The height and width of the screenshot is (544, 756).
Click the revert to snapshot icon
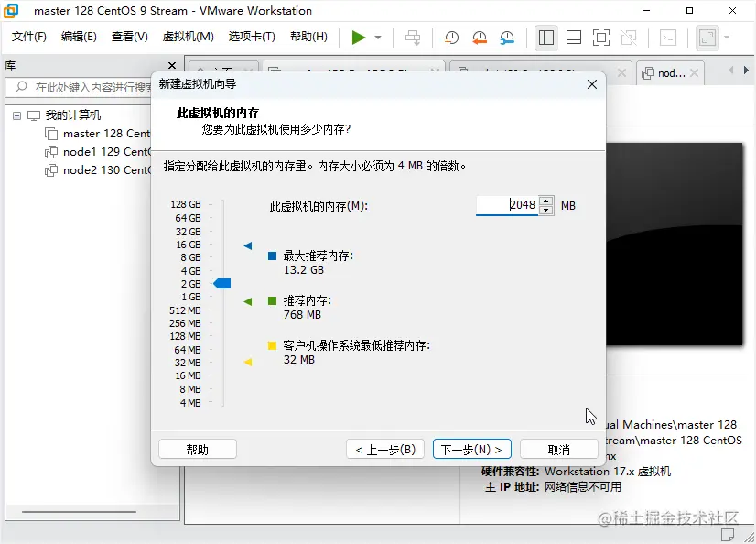(x=480, y=38)
